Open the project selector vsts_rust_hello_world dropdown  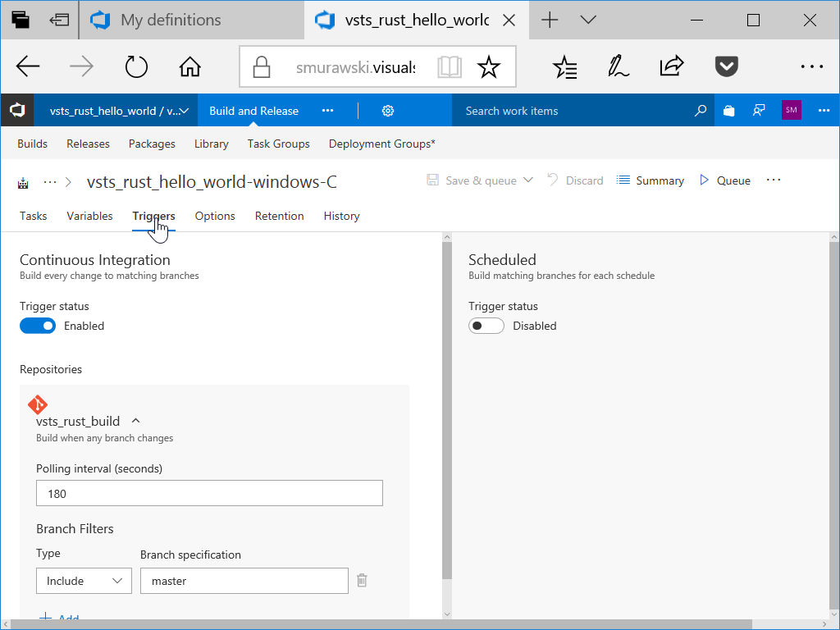pyautogui.click(x=116, y=111)
